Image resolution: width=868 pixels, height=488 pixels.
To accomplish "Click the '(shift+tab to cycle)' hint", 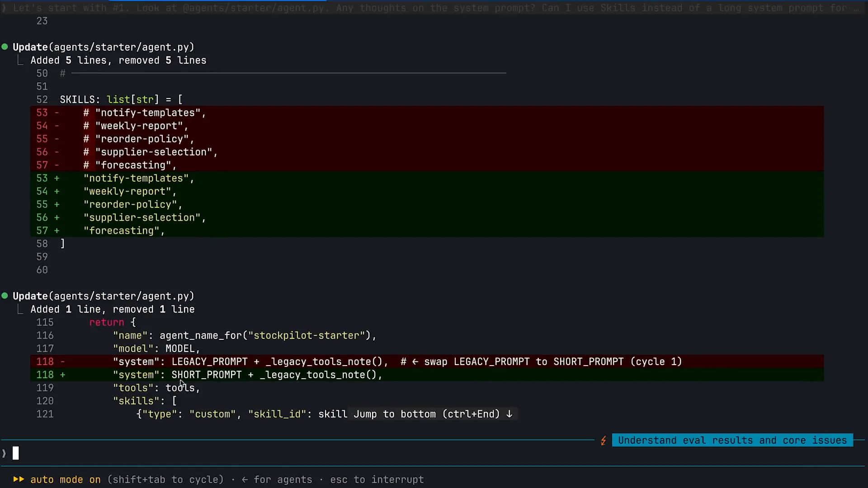I will (165, 479).
